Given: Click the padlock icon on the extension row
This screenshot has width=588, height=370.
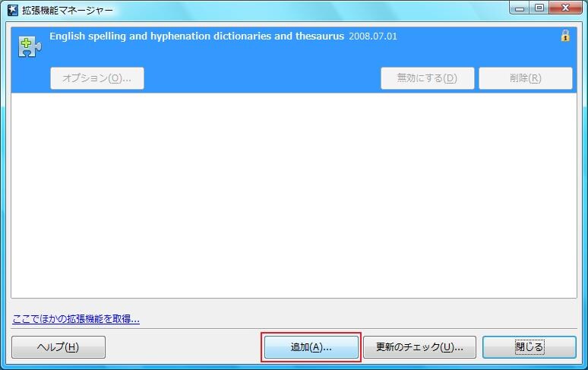Looking at the screenshot, I should [x=565, y=36].
